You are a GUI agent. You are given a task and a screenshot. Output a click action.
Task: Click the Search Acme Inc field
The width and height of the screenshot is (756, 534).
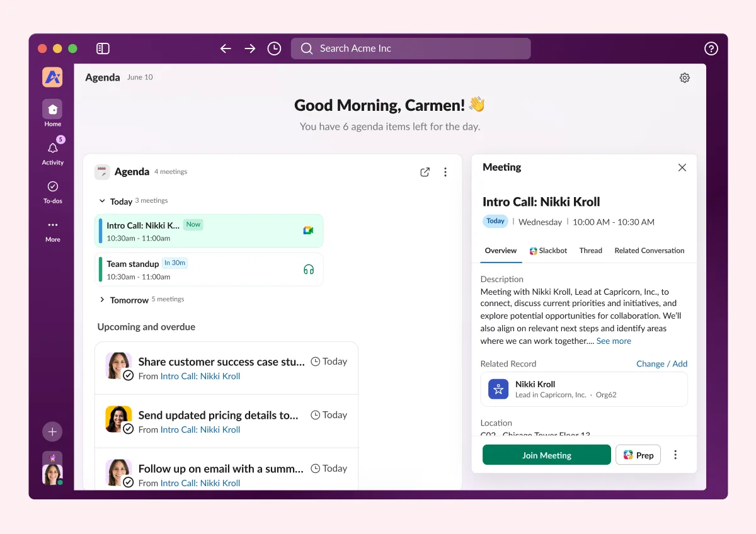pos(411,48)
